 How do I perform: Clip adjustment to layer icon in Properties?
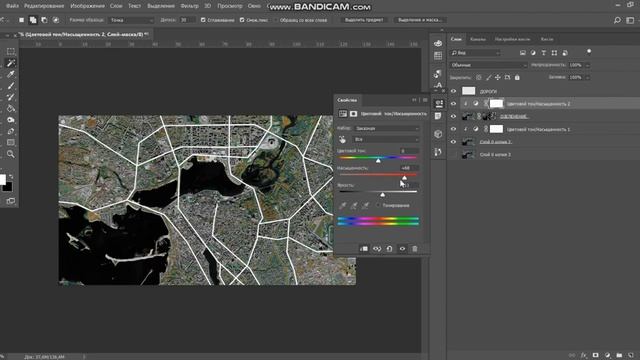pos(364,249)
